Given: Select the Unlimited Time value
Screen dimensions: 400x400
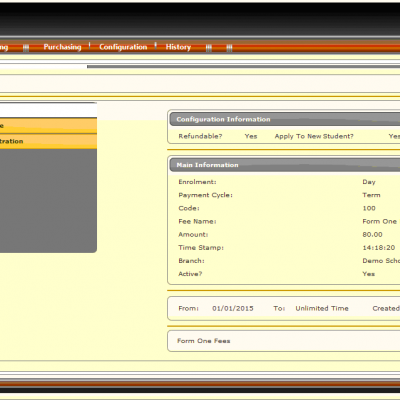Looking at the screenshot, I should (x=322, y=308).
